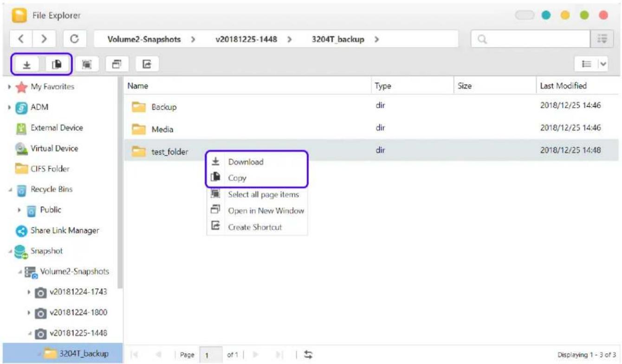Choose Create Shortcut menu entry

pyautogui.click(x=257, y=227)
